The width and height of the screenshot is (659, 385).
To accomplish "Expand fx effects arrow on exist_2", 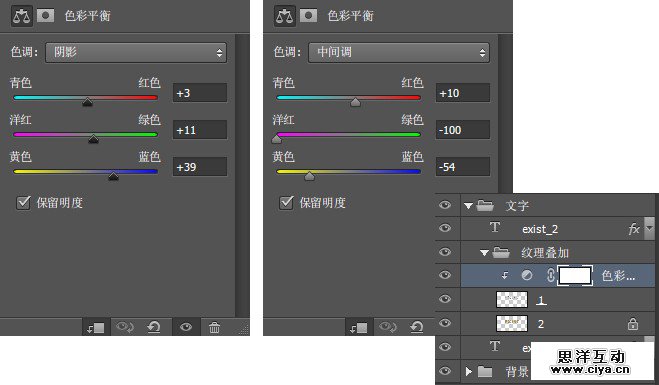I will click(x=649, y=228).
